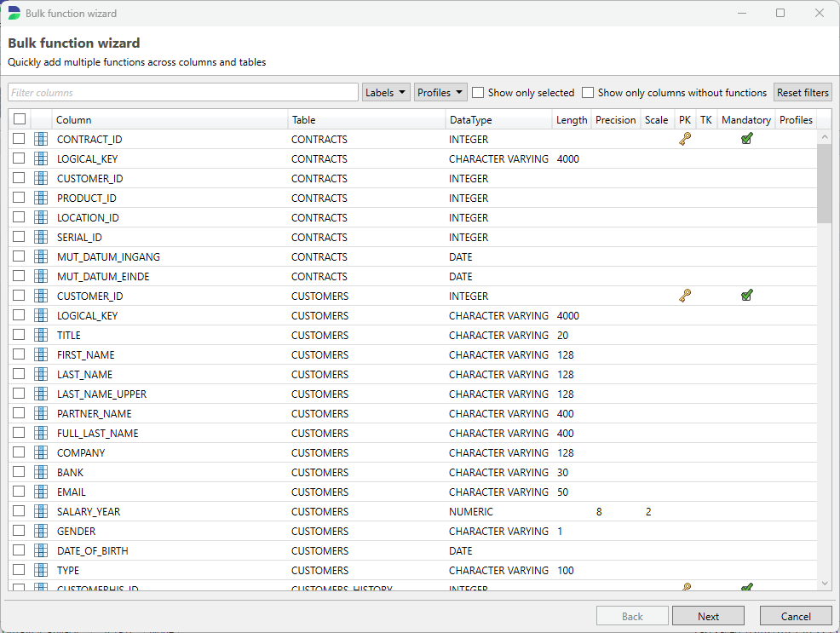Click the table icon next to CONTRACT_ID
Screen dimensions: 840x633
[41, 139]
